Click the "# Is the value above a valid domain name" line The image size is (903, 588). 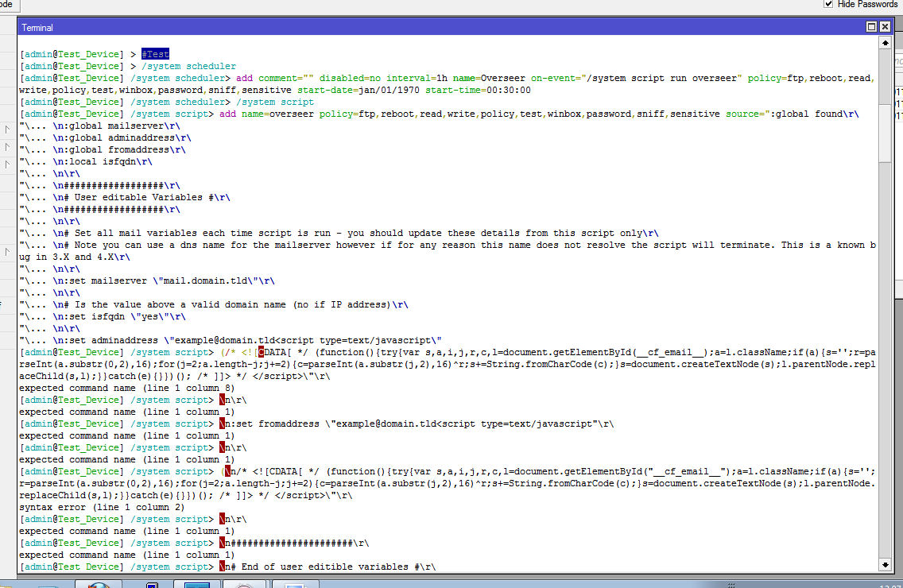[214, 304]
